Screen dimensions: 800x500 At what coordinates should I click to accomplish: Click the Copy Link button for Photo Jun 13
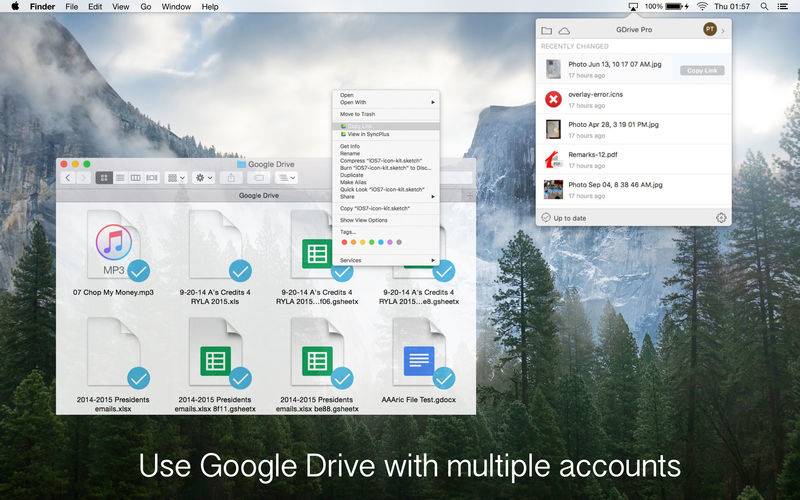click(702, 70)
